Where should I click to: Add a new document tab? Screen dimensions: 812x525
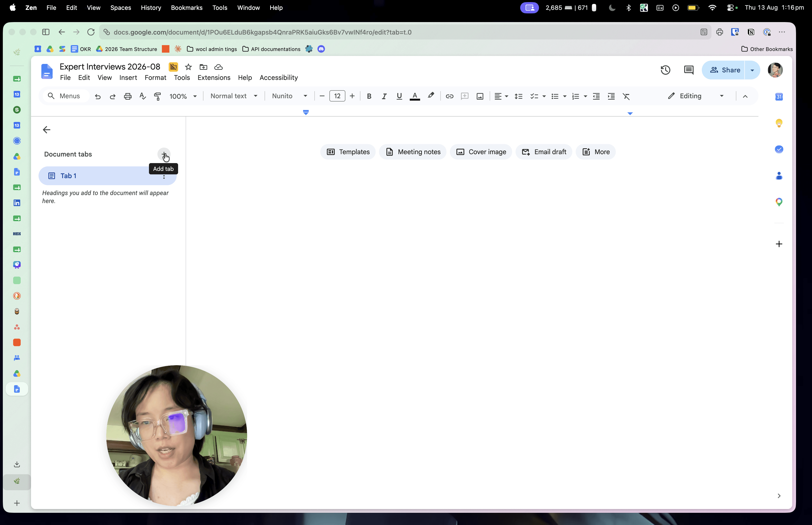tap(164, 154)
